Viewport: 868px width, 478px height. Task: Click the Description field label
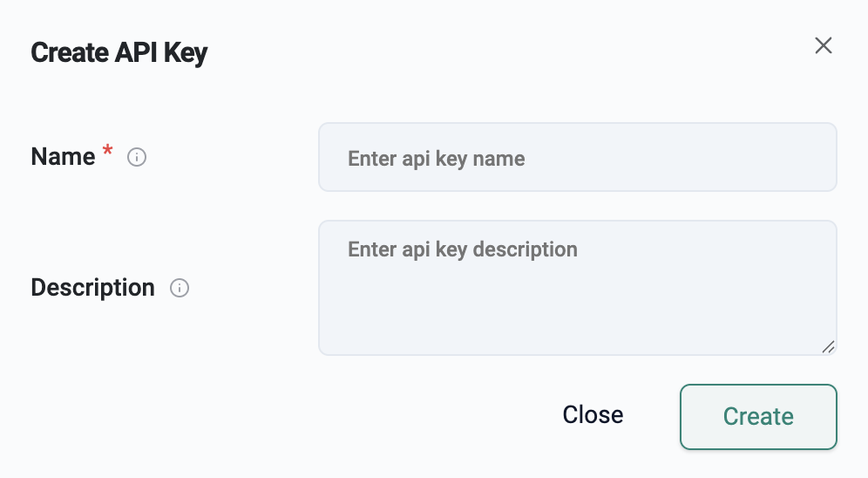pos(92,288)
